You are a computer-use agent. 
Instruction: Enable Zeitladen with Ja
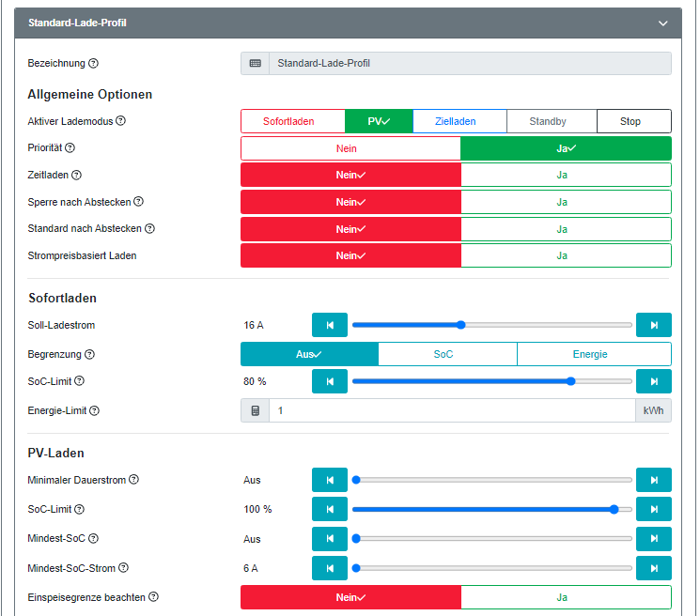pyautogui.click(x=566, y=175)
